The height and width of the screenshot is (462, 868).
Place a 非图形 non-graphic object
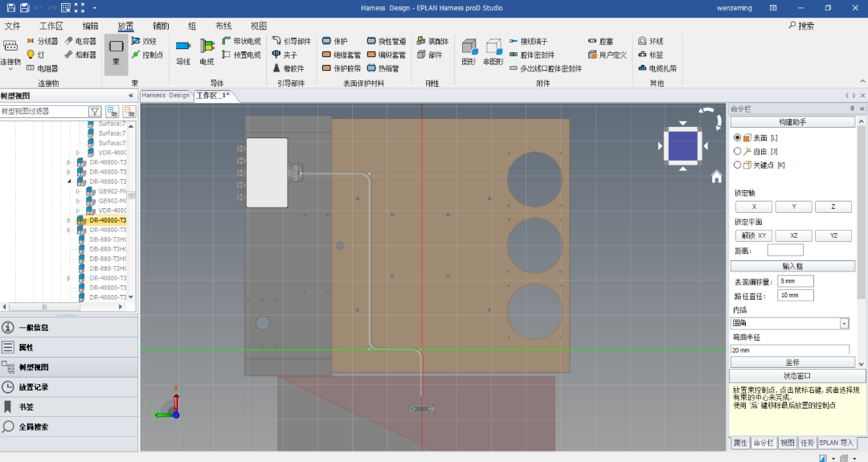tap(493, 52)
